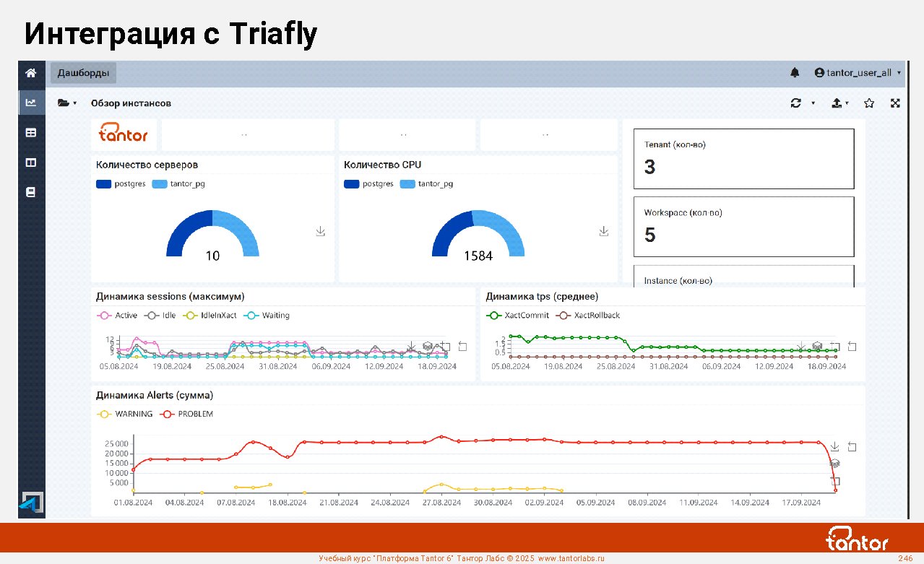Download the Количество CPU chart
The width and height of the screenshot is (924, 564).
point(604,231)
